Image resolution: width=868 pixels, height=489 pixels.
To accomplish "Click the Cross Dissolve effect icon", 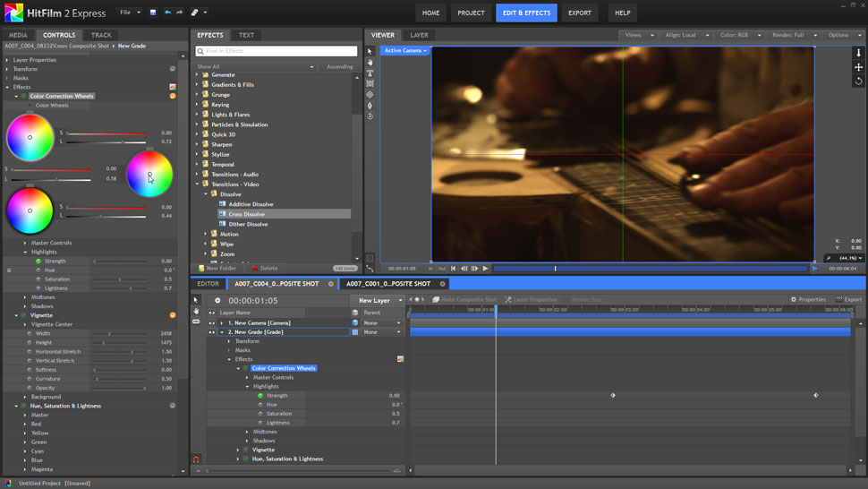I will pos(222,214).
